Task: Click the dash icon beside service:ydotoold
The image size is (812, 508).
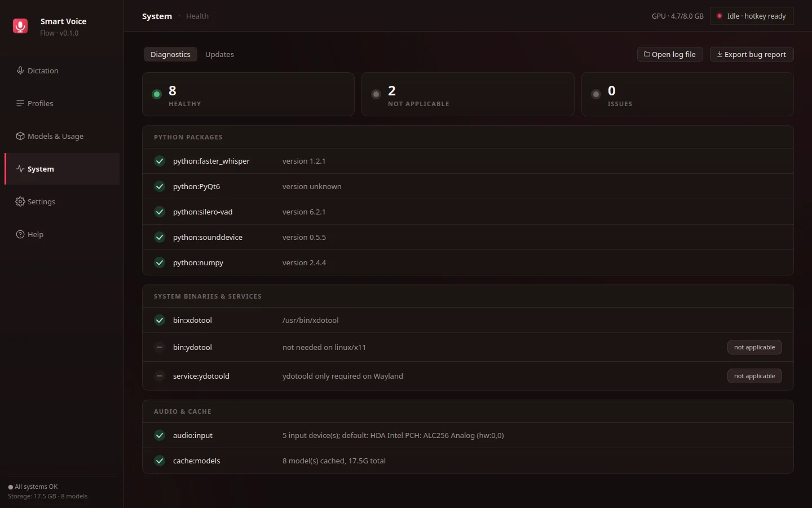Action: 160,376
